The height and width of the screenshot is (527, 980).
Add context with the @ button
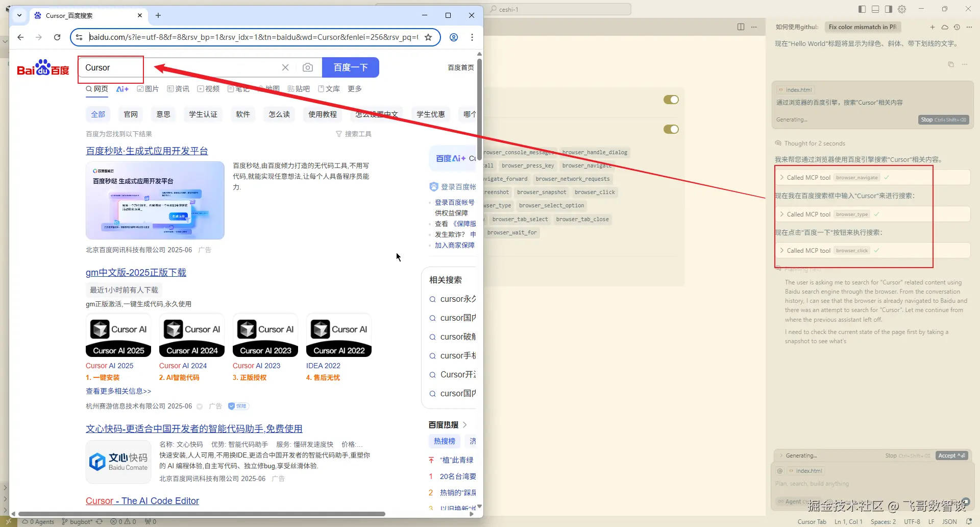pyautogui.click(x=780, y=471)
